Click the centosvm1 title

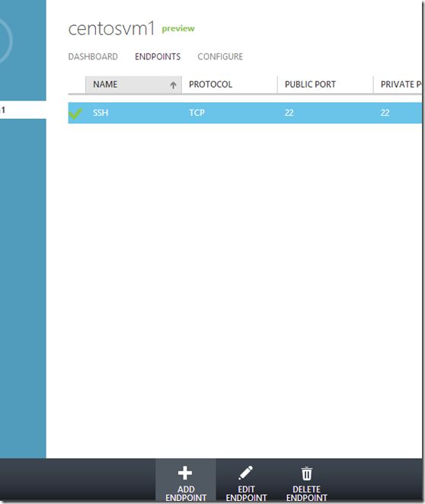(111, 28)
